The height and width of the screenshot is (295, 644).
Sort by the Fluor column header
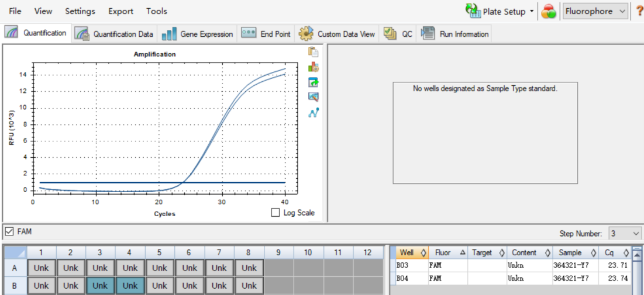click(447, 253)
